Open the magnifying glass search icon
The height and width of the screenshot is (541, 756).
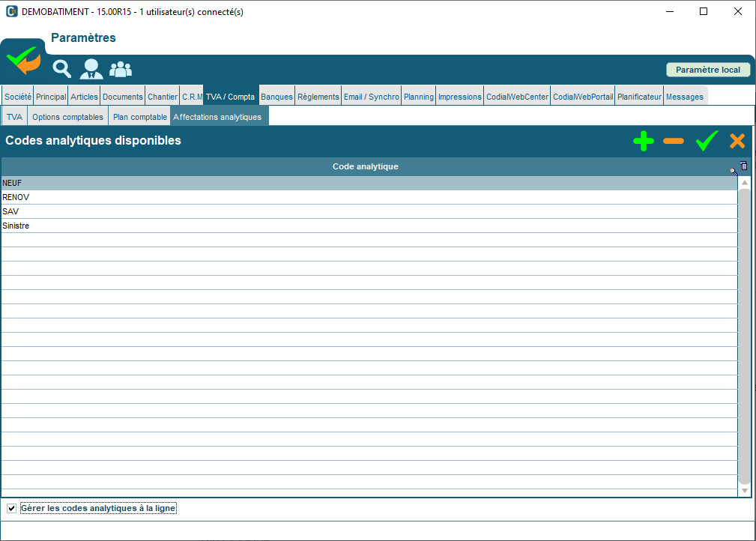point(61,69)
